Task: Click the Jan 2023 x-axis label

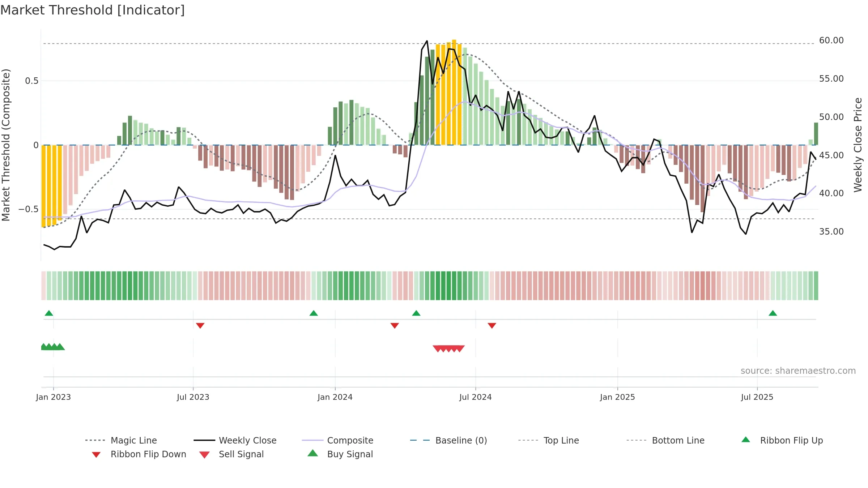Action: (54, 397)
